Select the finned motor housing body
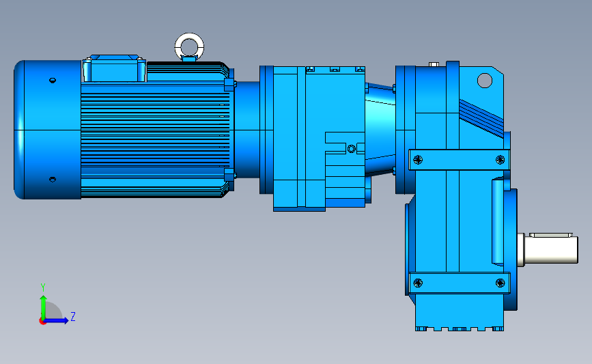This screenshot has height=364, width=592. point(156,130)
